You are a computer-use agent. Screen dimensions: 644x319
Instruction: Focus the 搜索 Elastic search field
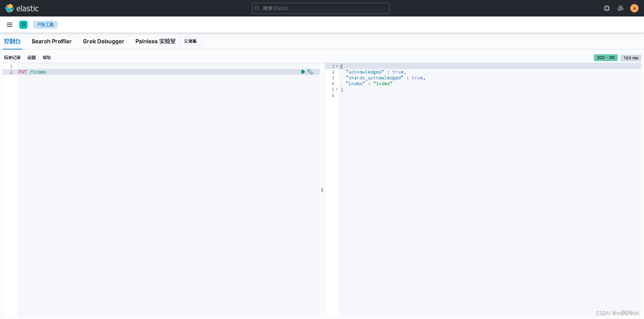coord(320,8)
